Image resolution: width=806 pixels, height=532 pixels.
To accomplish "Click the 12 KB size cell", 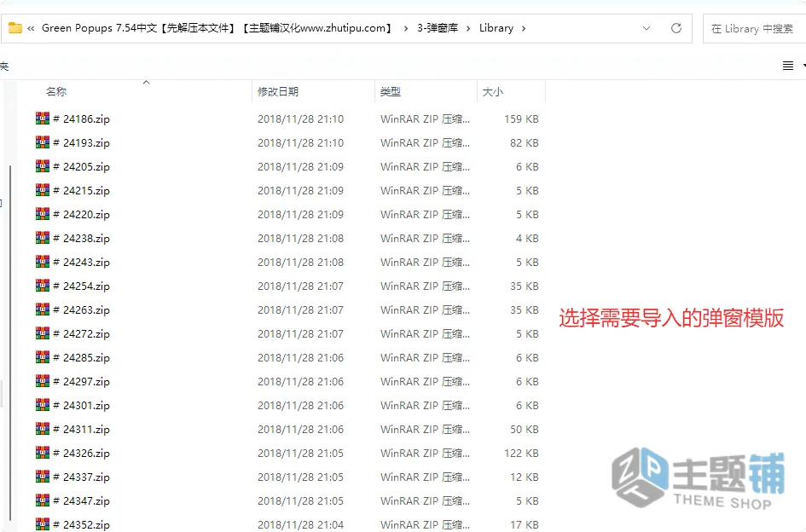I will click(525, 477).
